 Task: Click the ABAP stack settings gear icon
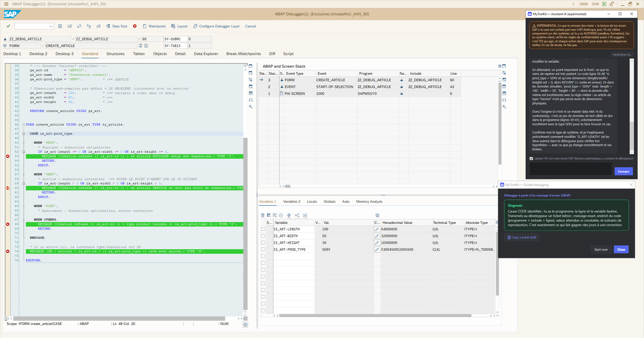point(499,66)
